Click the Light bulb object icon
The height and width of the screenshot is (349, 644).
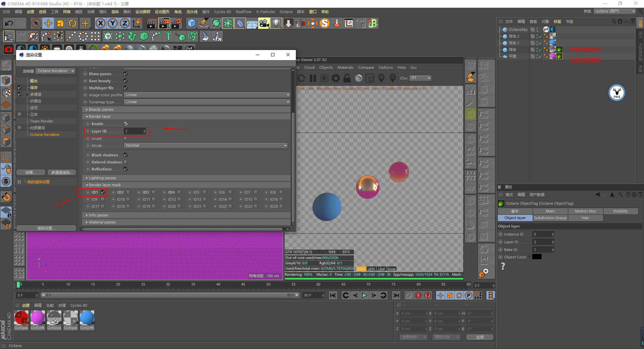pos(276,23)
